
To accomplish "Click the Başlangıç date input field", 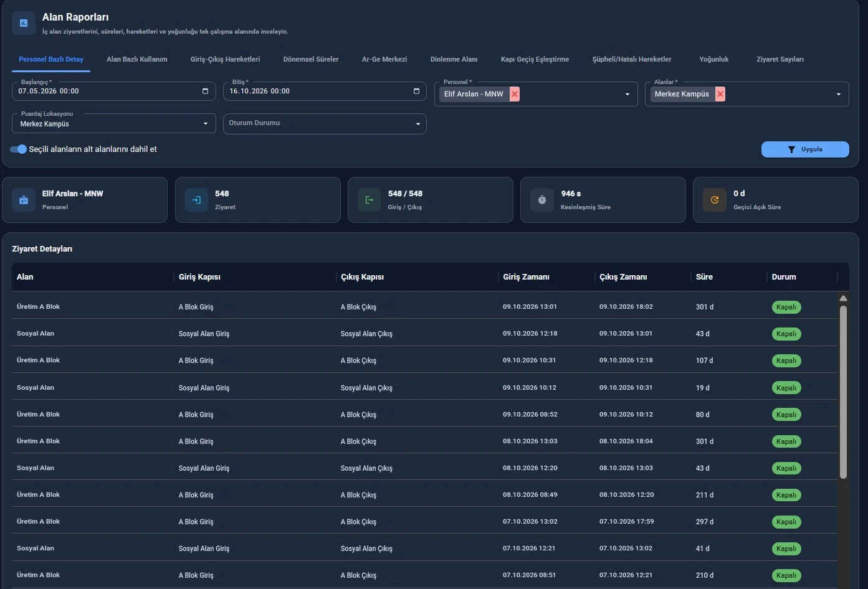I will [114, 92].
